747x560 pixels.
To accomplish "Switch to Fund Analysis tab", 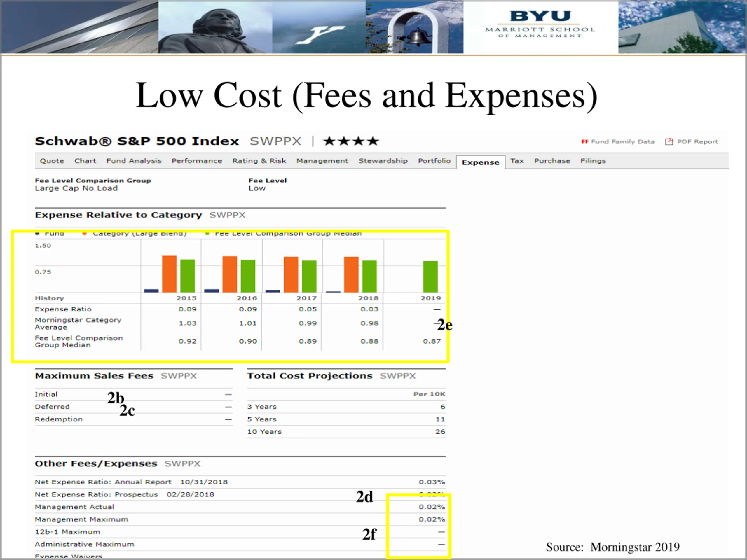I will point(134,161).
